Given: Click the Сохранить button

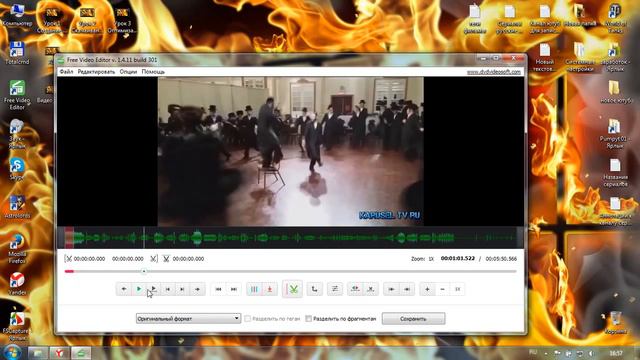Looking at the screenshot, I should point(413,319).
